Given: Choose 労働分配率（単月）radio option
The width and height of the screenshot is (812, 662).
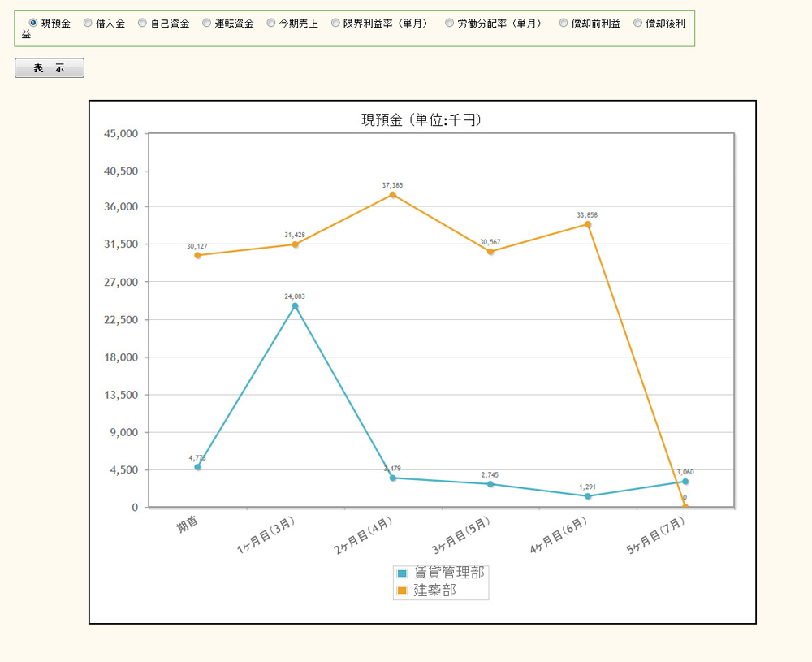Looking at the screenshot, I should (449, 23).
